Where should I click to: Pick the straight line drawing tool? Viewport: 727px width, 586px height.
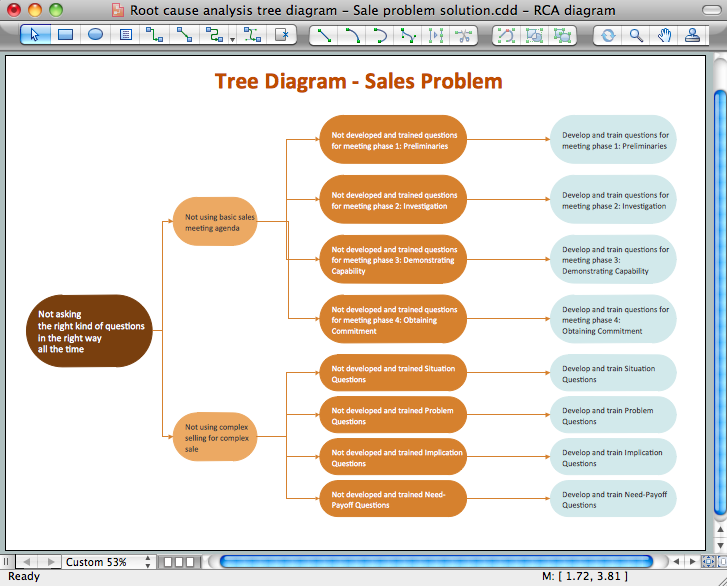(x=324, y=35)
